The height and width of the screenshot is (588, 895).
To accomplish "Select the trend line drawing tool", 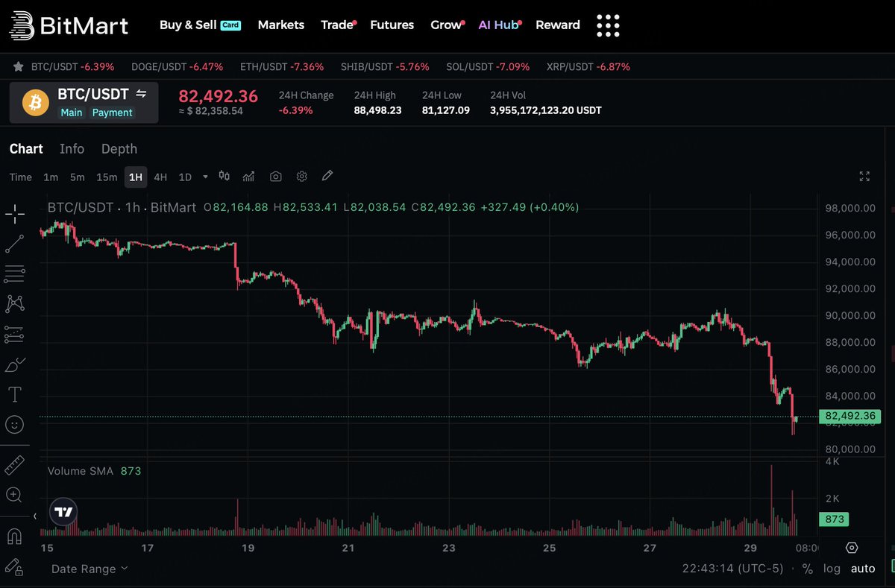I will pos(15,244).
